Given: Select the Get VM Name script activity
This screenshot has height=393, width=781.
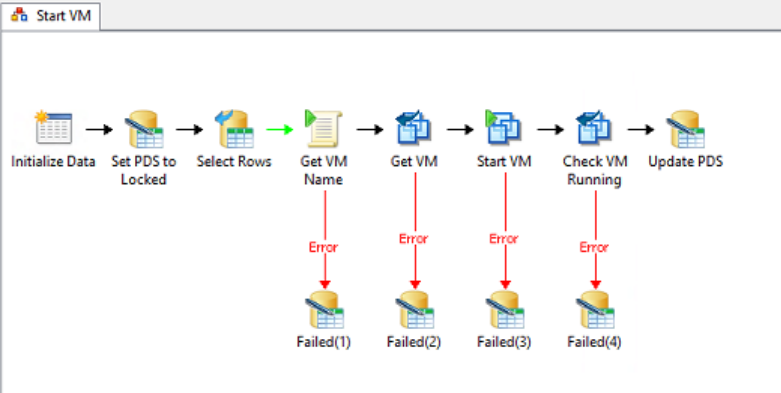Looking at the screenshot, I should click(x=324, y=129).
